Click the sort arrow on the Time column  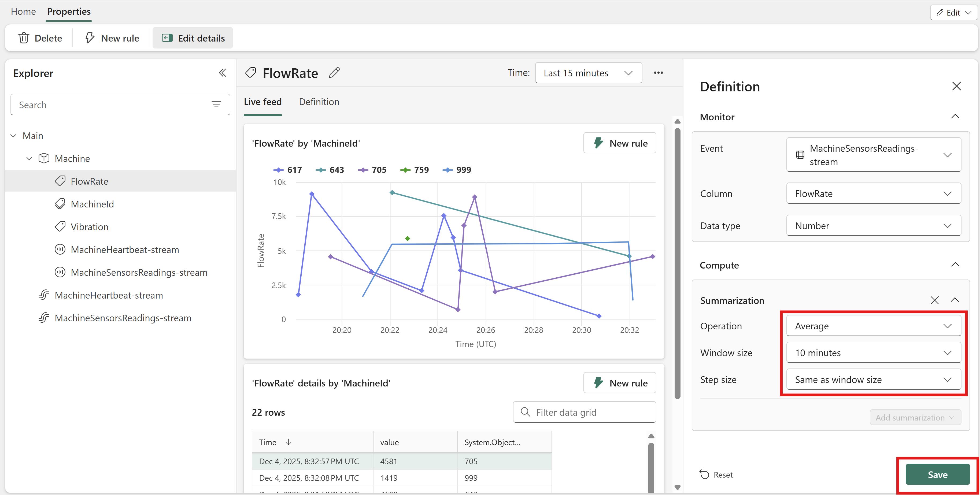pos(289,442)
